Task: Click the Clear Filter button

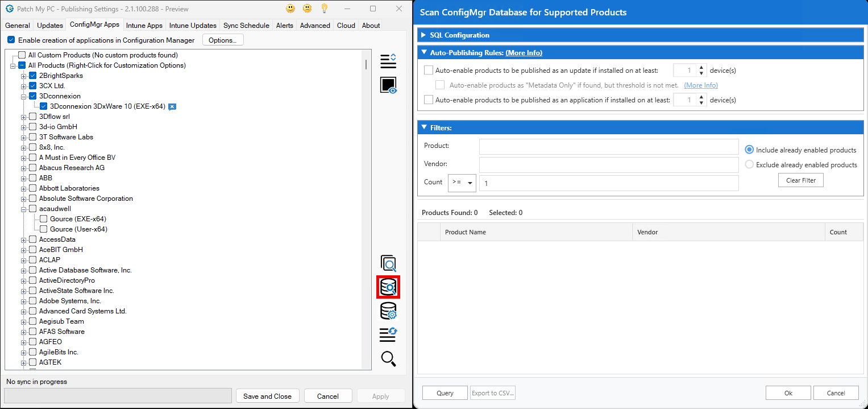Action: pyautogui.click(x=800, y=180)
